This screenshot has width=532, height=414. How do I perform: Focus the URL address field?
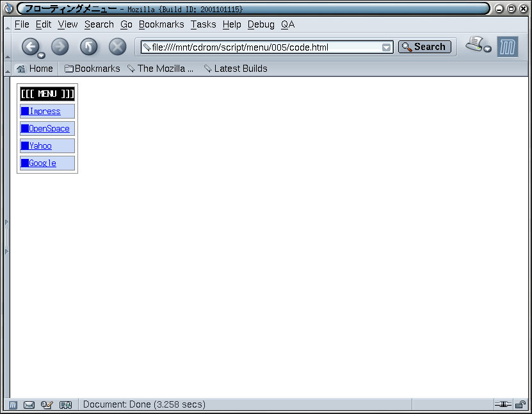tap(266, 47)
